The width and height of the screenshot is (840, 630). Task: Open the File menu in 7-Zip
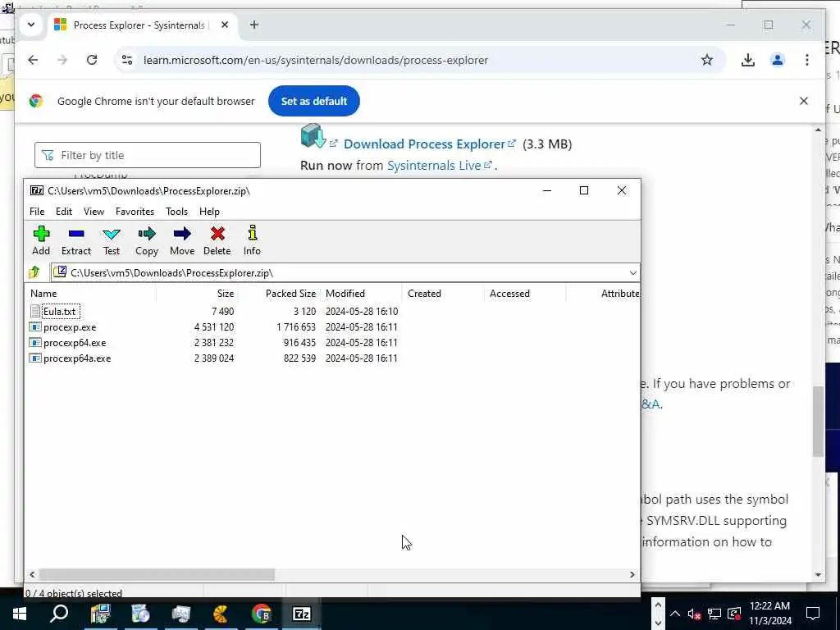click(37, 212)
